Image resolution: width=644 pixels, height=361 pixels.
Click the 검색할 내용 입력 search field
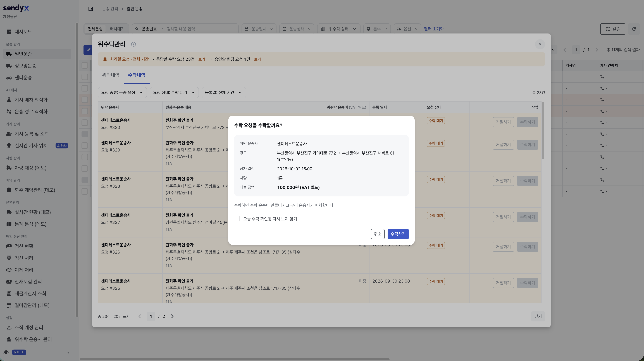201,29
